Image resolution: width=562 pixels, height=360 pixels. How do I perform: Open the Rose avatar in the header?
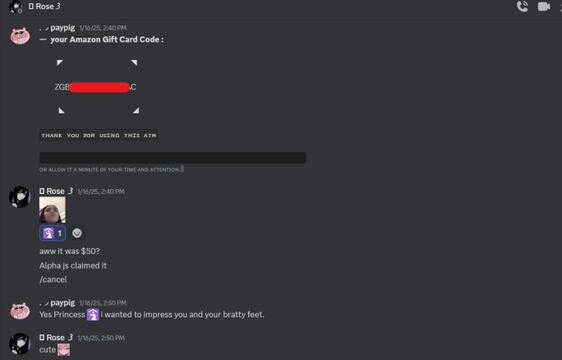(x=15, y=6)
